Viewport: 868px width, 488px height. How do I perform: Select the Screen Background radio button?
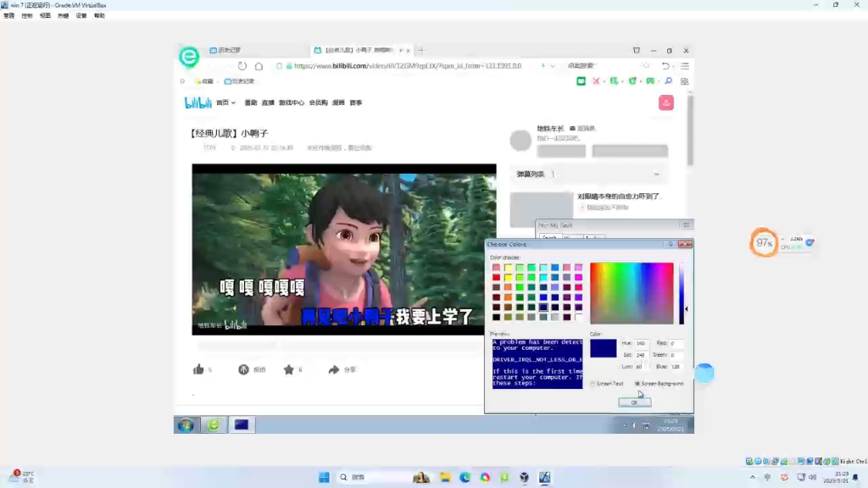637,384
